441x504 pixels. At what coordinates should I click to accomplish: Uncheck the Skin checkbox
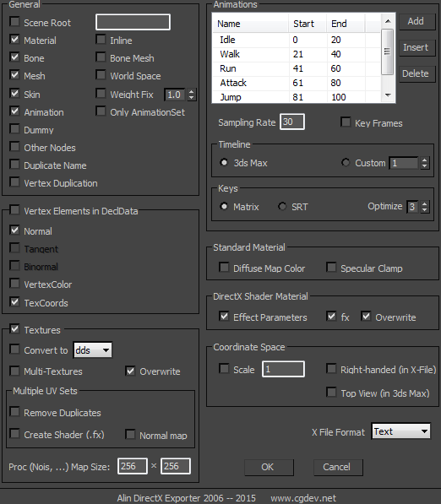(14, 94)
